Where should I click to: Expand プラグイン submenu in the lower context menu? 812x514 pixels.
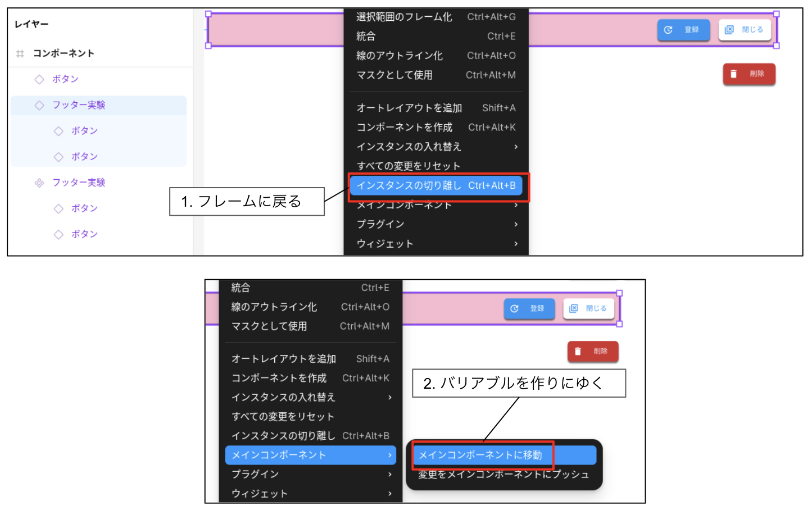(311, 475)
